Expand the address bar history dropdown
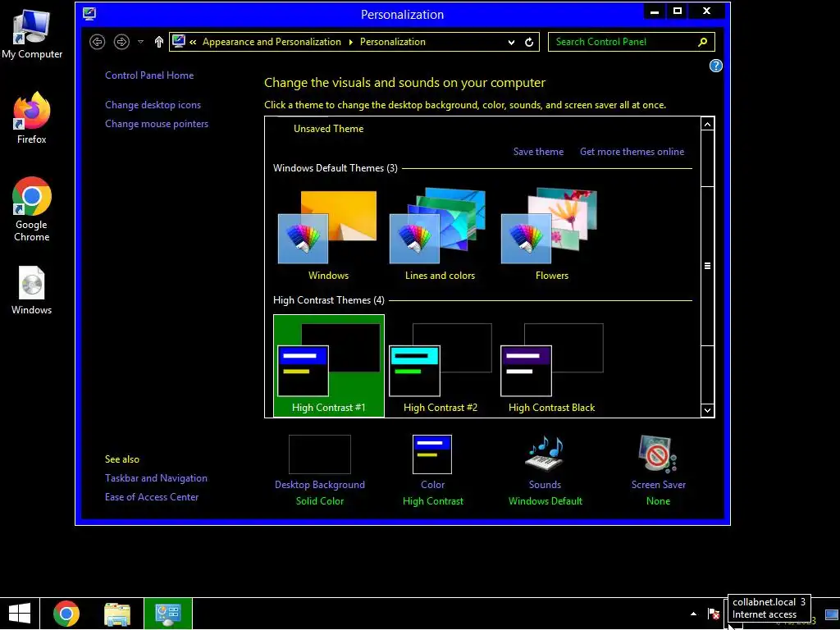The image size is (840, 630). pyautogui.click(x=511, y=43)
